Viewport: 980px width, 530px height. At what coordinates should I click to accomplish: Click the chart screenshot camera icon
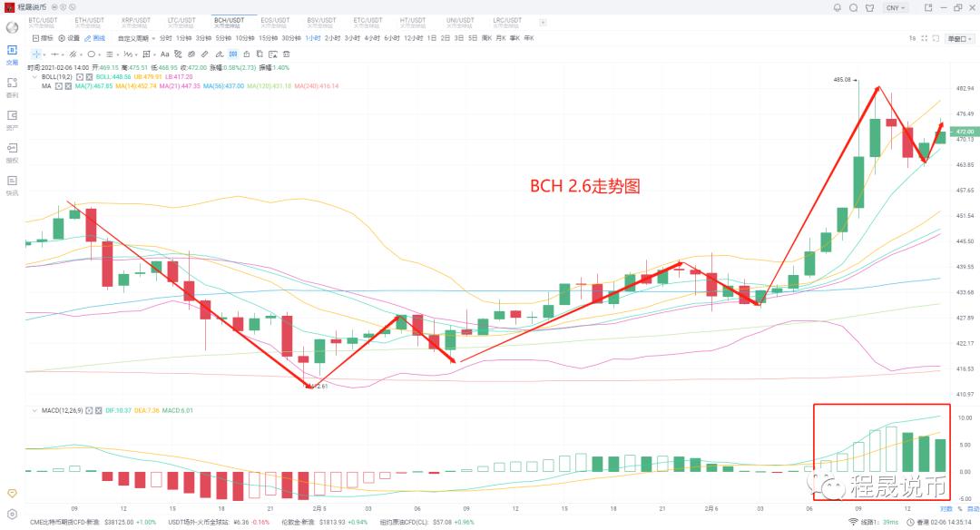tap(272, 54)
